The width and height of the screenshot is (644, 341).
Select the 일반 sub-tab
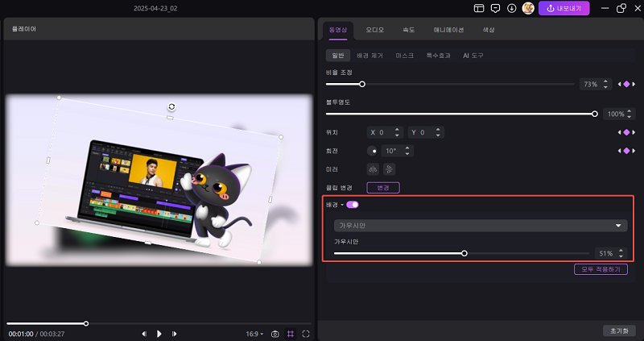click(337, 55)
